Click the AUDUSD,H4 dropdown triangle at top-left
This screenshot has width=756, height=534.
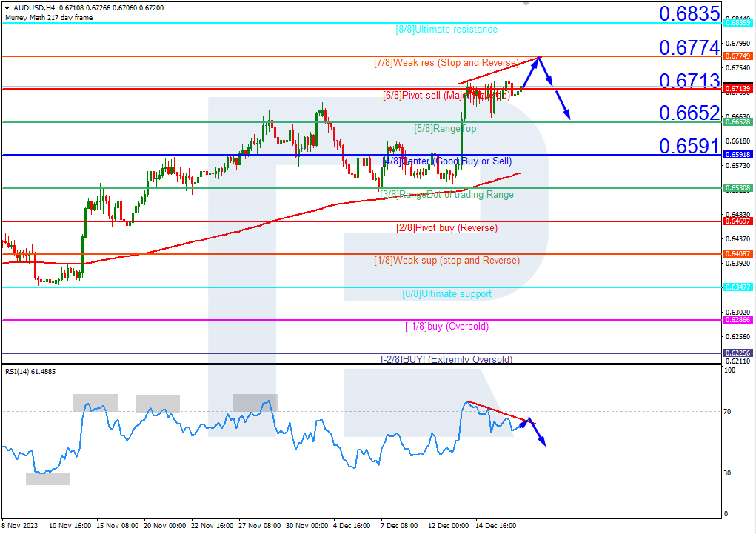(7, 7)
